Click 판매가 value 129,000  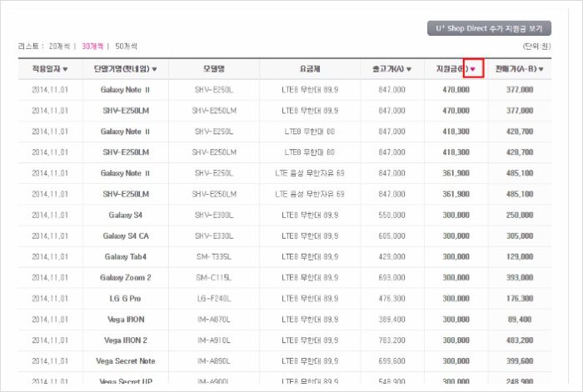coord(520,256)
